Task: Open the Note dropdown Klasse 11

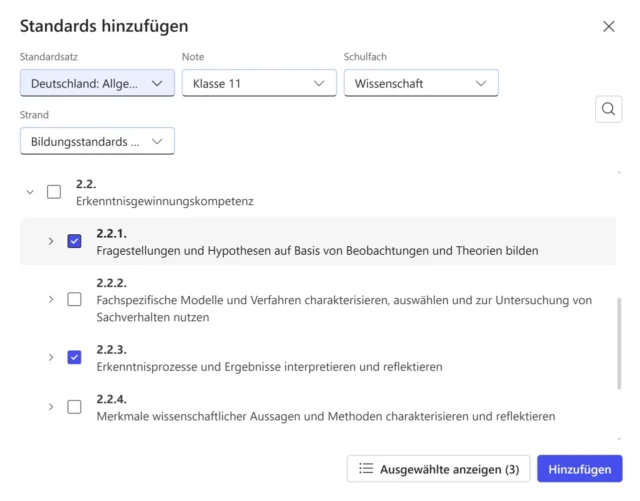Action: 259,83
